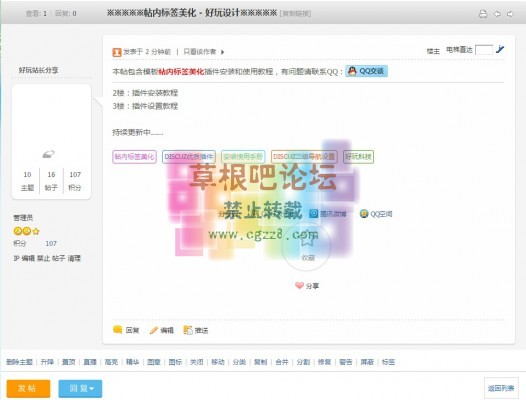Screen dimensions: 526x400
Task: Click 图章 in moderation bar
Action: 154,362
